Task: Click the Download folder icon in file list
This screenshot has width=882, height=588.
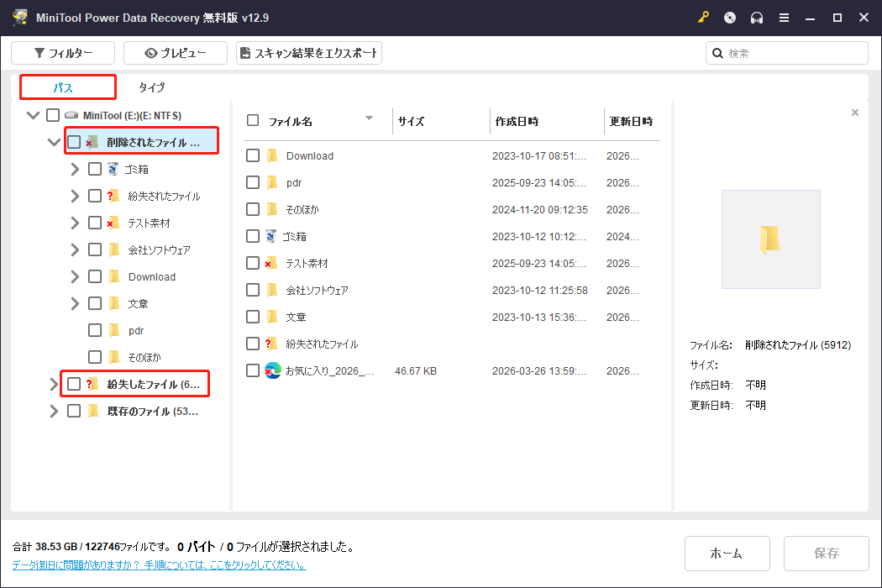Action: click(272, 155)
